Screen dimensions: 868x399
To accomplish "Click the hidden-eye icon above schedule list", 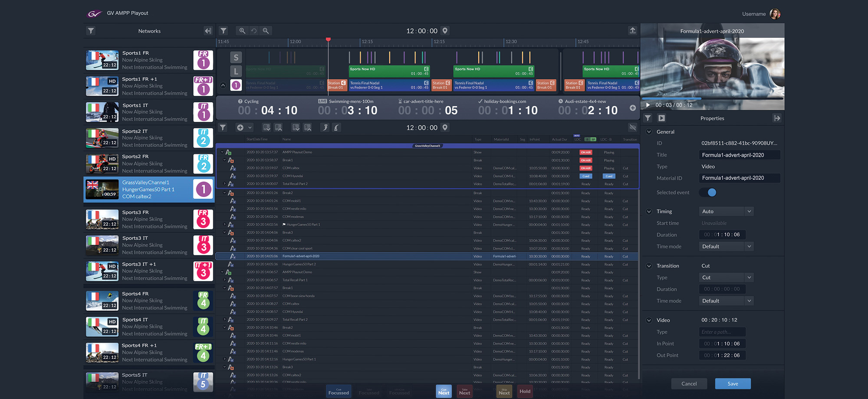I will tap(632, 128).
